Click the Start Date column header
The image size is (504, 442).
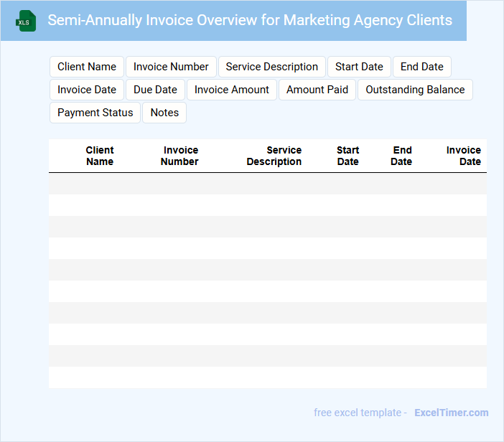[348, 156]
